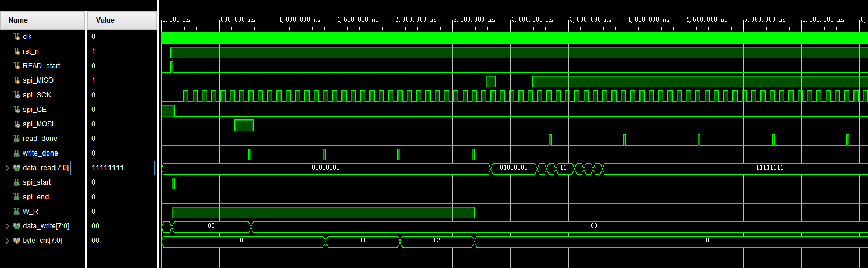The width and height of the screenshot is (868, 268).
Task: Click the 5,000.000 ns time ruler mark
Action: 765,20
